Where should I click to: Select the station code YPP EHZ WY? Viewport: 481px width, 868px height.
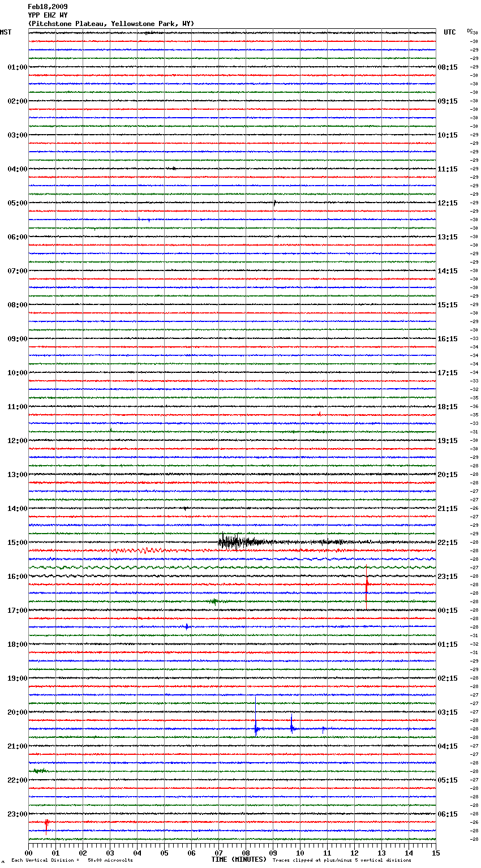pyautogui.click(x=48, y=15)
